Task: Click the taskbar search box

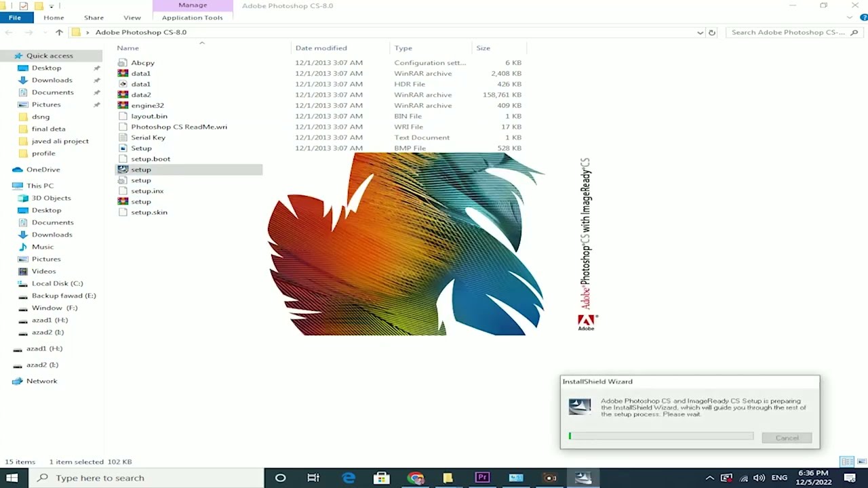Action: (x=145, y=478)
